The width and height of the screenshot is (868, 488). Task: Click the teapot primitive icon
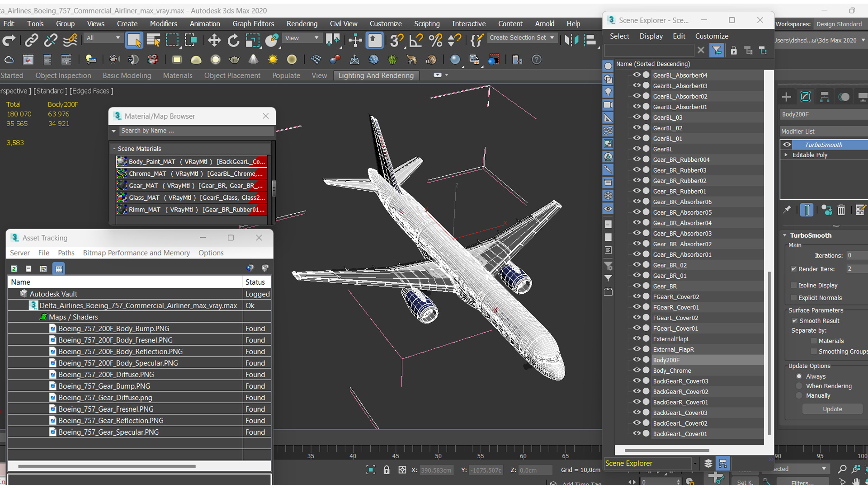[x=234, y=60]
